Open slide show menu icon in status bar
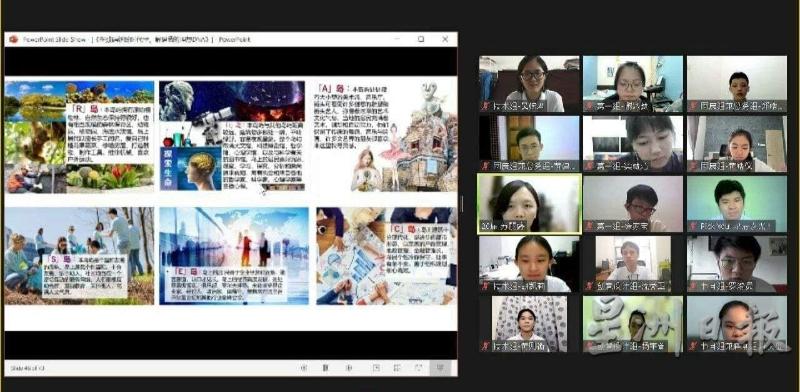 325,368
